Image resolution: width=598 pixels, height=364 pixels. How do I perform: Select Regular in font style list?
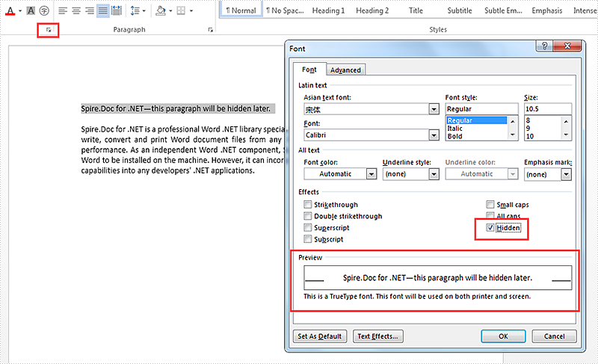coord(477,120)
